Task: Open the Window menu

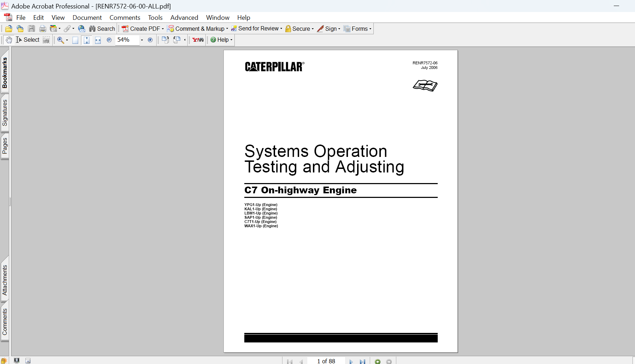Action: point(218,18)
